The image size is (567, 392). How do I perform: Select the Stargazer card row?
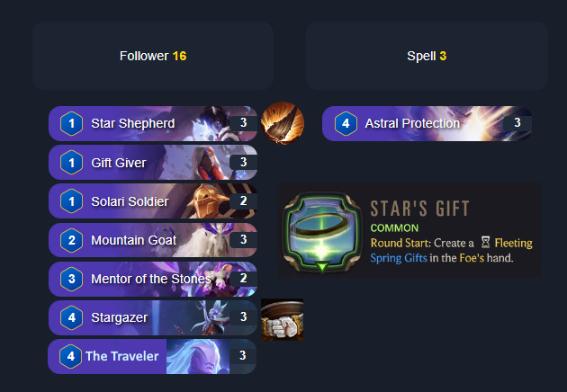click(x=153, y=317)
